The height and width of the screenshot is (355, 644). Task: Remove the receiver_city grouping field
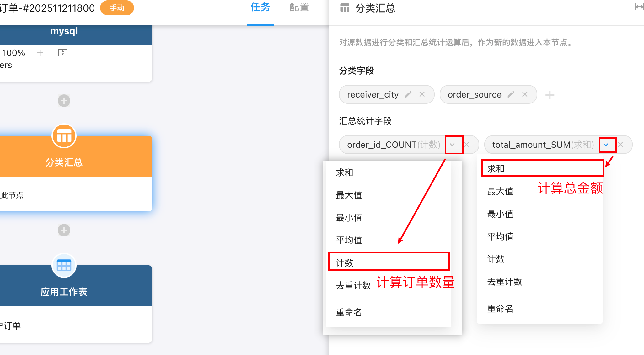pyautogui.click(x=422, y=94)
